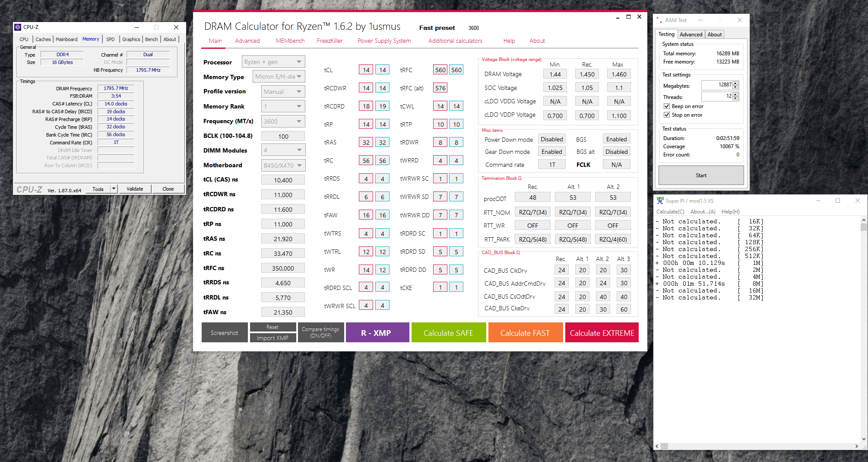Click the Super PI title bar icon
Image resolution: width=868 pixels, height=462 pixels.
click(660, 201)
